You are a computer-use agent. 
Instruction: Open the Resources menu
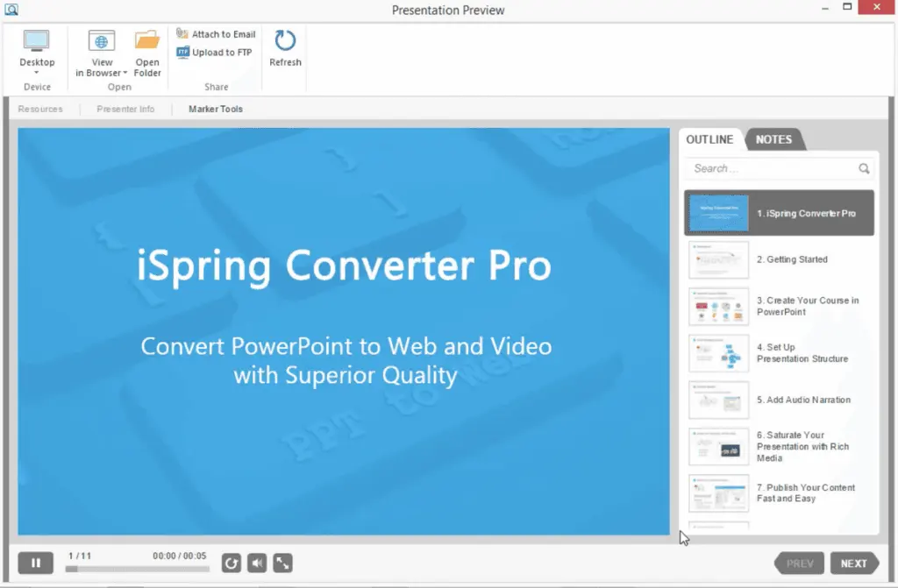(40, 109)
